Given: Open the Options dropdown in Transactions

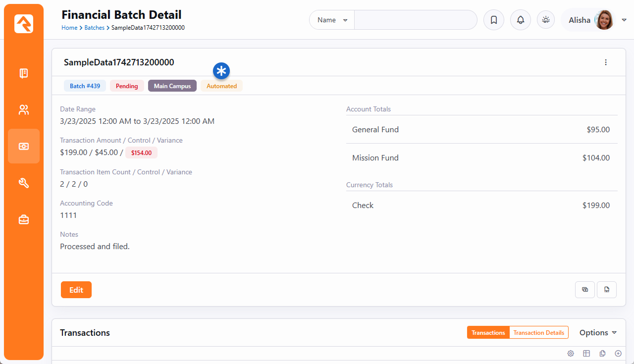Looking at the screenshot, I should pyautogui.click(x=598, y=333).
